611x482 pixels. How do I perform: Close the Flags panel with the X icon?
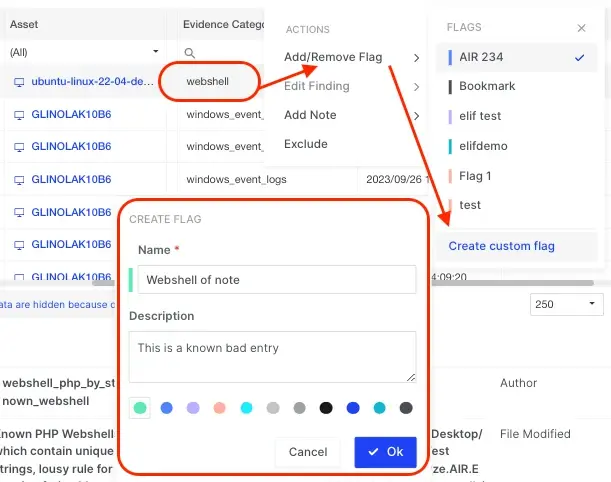pos(582,29)
